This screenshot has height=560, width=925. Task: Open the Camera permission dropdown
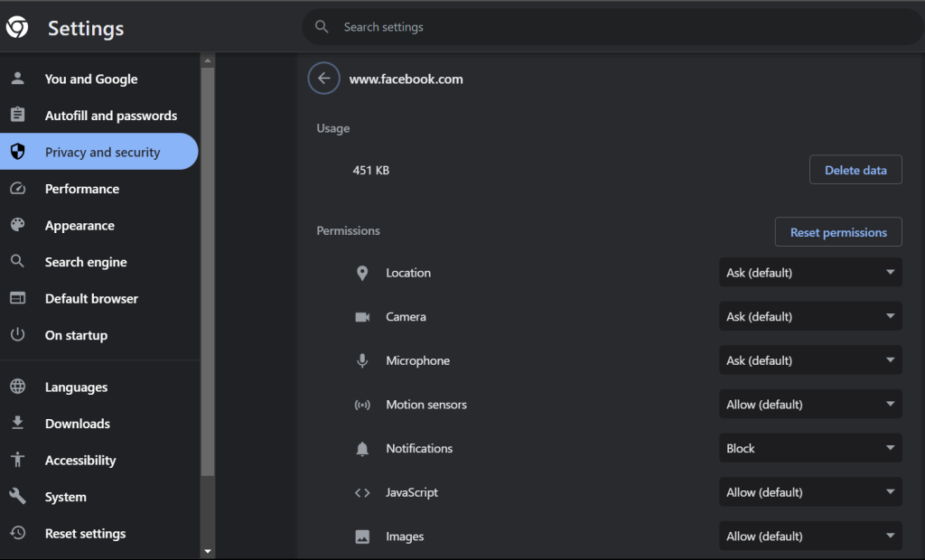click(810, 316)
